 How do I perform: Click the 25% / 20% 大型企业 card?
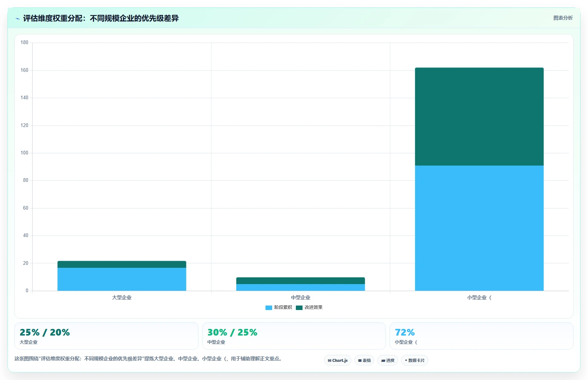(x=106, y=336)
